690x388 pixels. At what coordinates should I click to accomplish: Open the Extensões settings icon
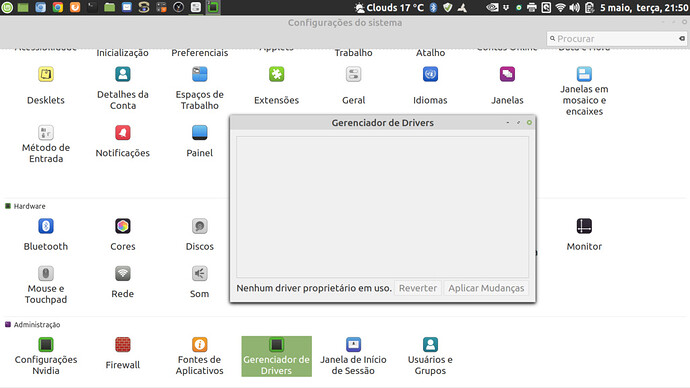276,74
